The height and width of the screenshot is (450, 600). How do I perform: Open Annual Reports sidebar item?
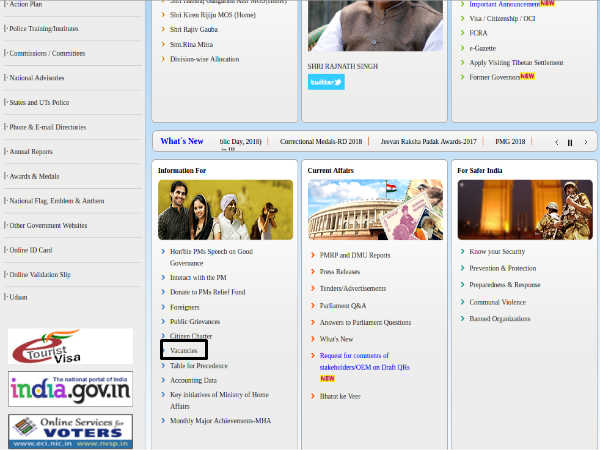click(31, 152)
